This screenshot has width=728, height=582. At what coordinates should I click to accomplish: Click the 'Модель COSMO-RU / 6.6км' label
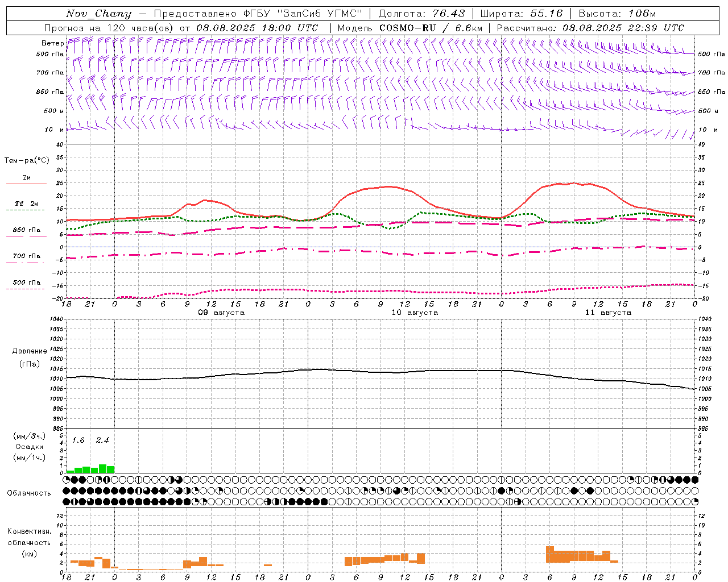point(410,28)
